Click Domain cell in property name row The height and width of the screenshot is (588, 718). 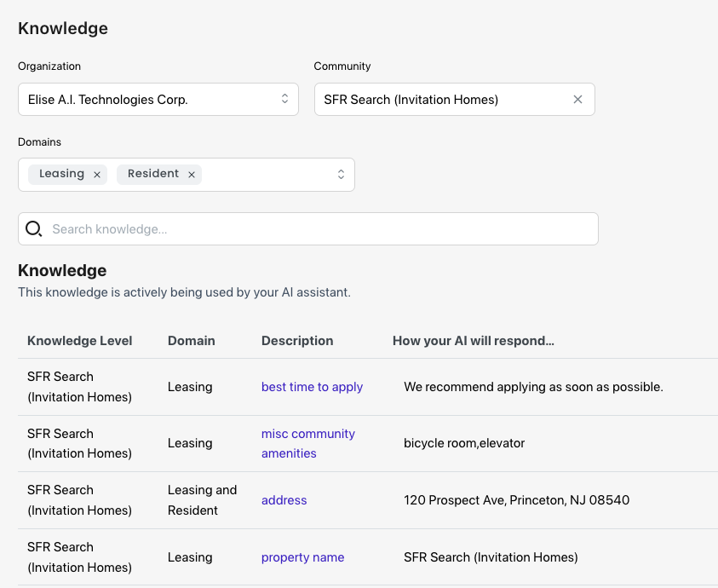pos(190,557)
